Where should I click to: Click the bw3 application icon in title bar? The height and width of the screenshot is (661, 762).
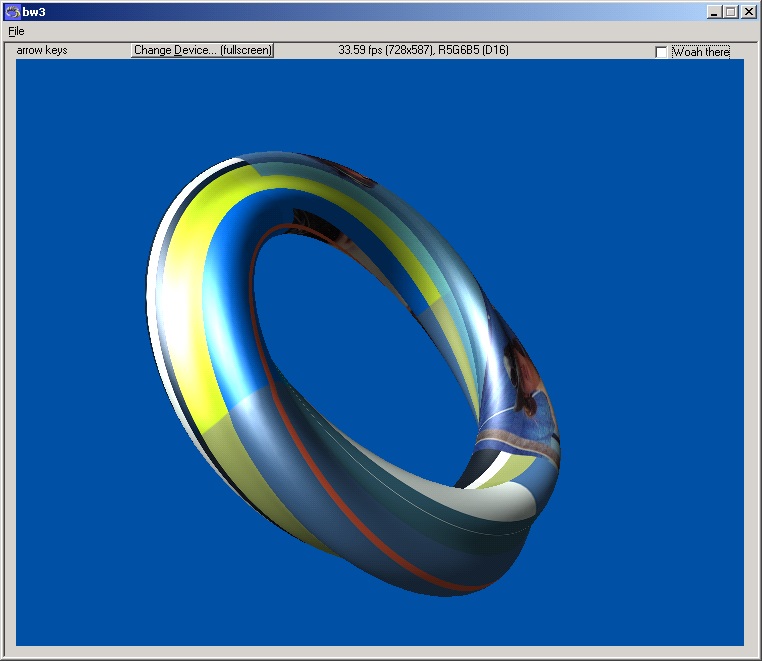click(x=12, y=11)
